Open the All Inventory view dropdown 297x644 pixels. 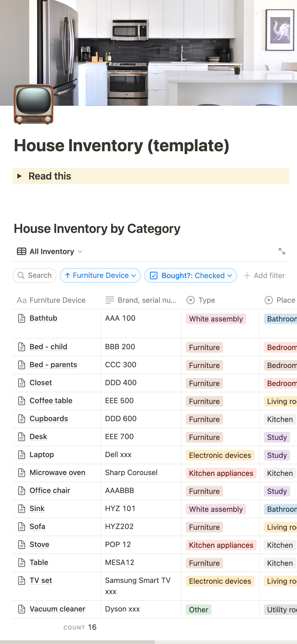[x=52, y=251]
